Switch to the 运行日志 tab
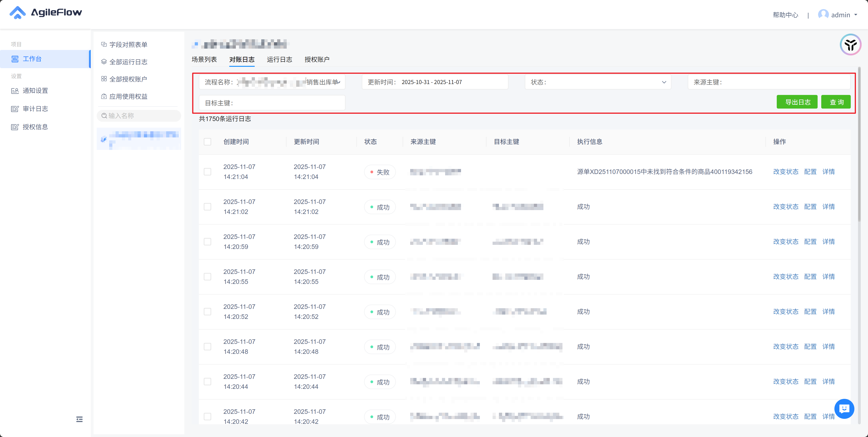Image resolution: width=868 pixels, height=437 pixels. [279, 60]
